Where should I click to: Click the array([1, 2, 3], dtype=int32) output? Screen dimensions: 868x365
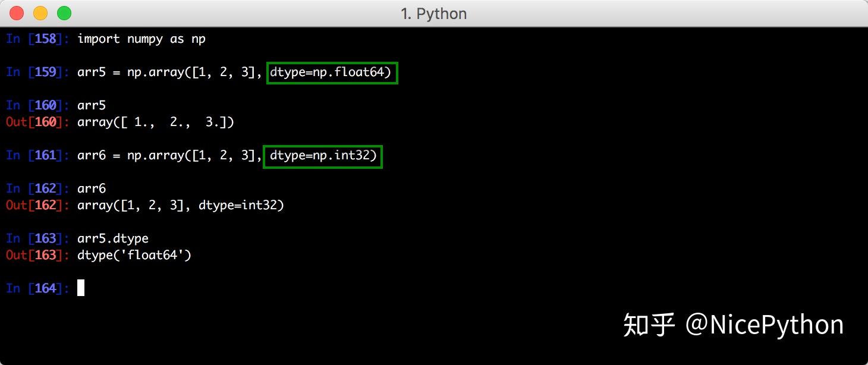pos(181,206)
